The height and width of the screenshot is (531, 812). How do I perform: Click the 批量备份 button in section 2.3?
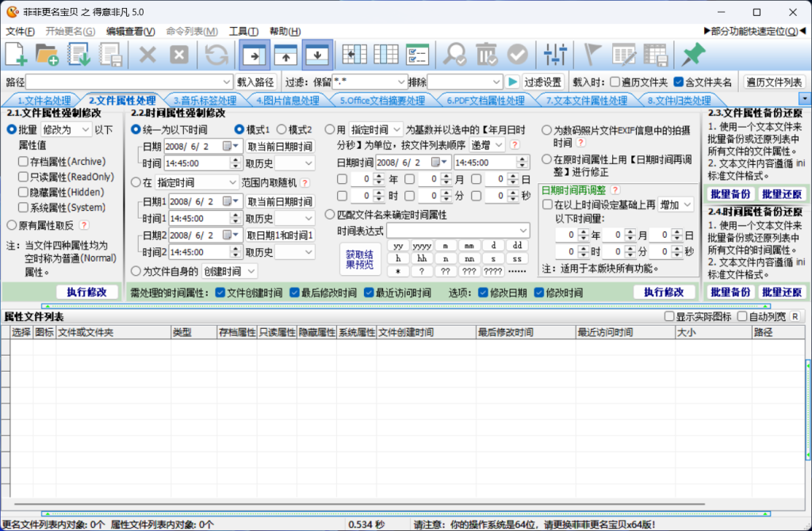point(730,194)
